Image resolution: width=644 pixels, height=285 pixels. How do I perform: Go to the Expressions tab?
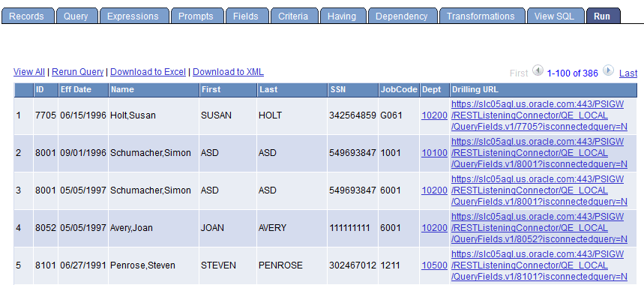pyautogui.click(x=134, y=16)
